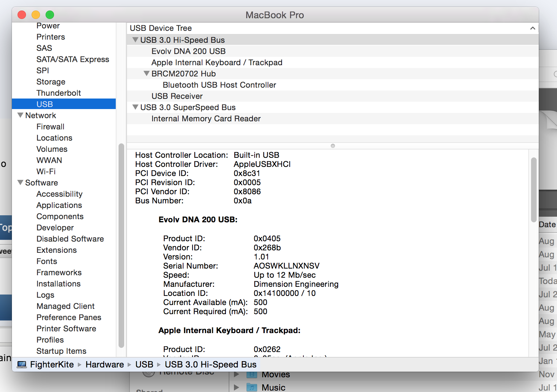The height and width of the screenshot is (392, 557).
Task: Click the Movies folder icon in Finder behind
Action: [x=252, y=374]
